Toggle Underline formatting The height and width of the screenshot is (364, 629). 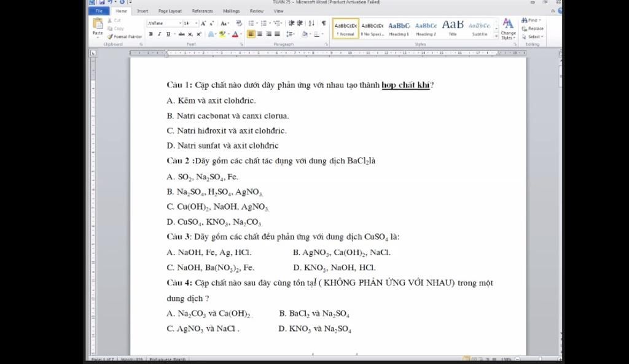pos(168,34)
